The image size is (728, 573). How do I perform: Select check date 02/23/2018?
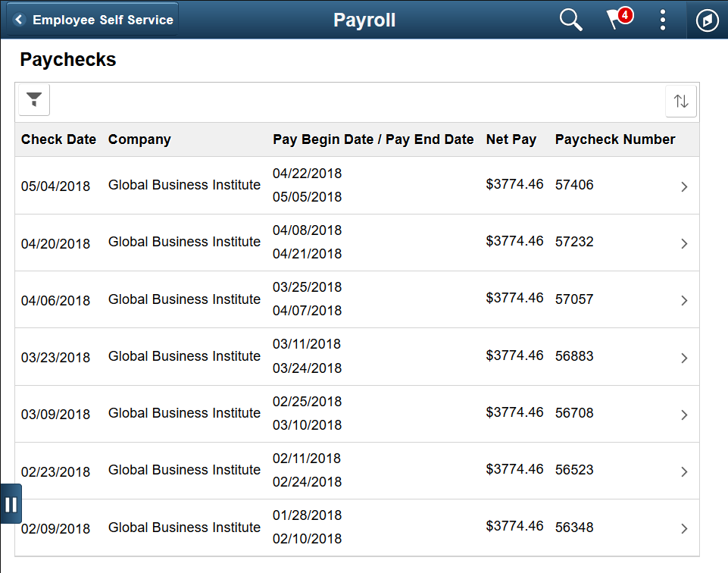(x=56, y=471)
